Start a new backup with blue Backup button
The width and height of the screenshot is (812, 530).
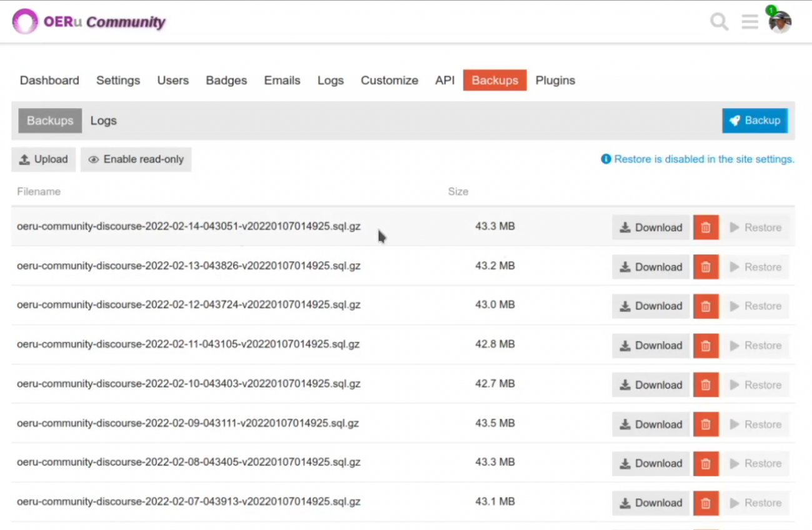(755, 121)
